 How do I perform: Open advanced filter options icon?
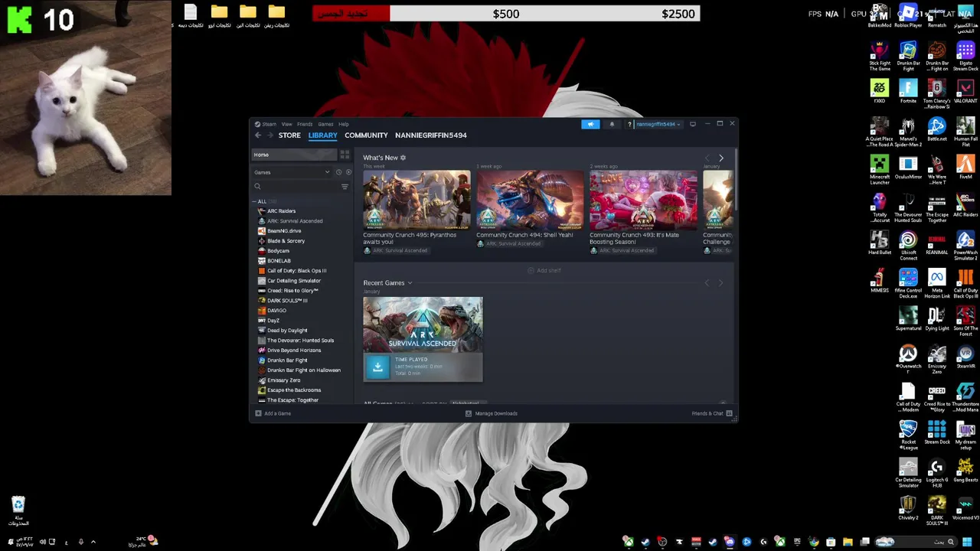tap(345, 187)
